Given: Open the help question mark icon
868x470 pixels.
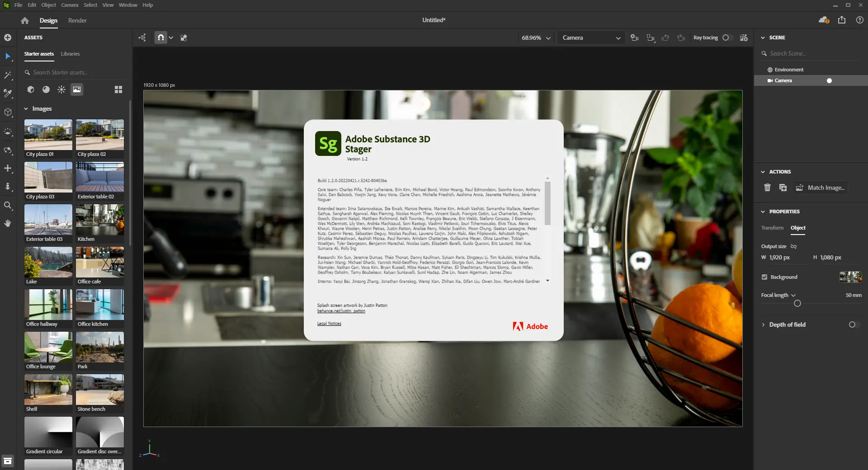Looking at the screenshot, I should click(860, 20).
